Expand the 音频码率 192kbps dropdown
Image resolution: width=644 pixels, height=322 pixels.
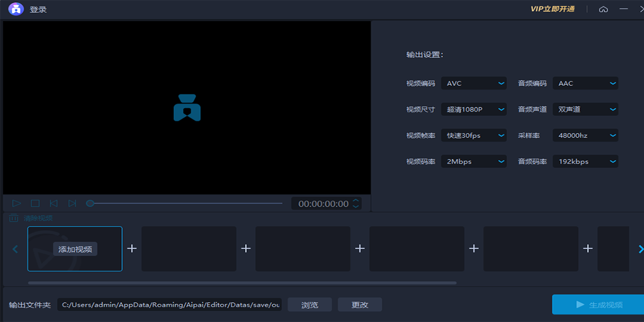point(585,162)
